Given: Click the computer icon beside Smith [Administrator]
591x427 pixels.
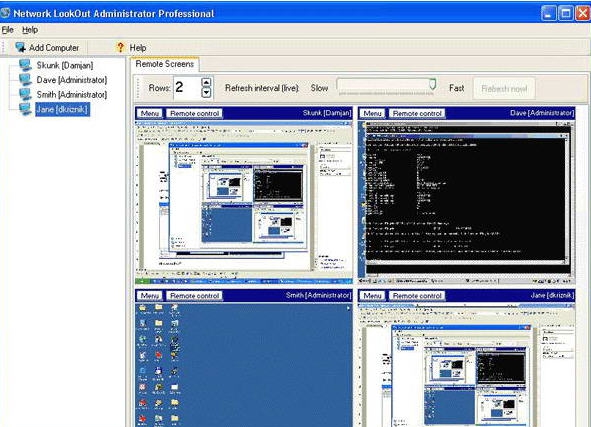Looking at the screenshot, I should 25,95.
